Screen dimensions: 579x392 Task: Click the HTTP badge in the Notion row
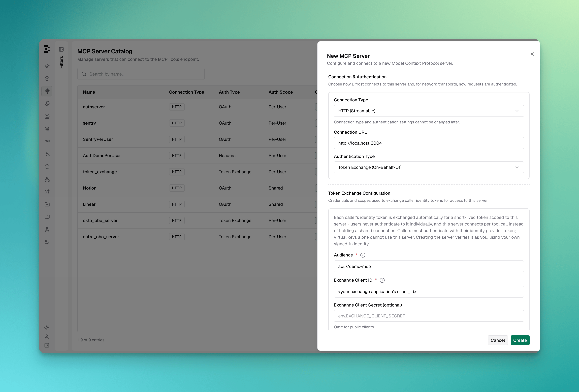[177, 188]
